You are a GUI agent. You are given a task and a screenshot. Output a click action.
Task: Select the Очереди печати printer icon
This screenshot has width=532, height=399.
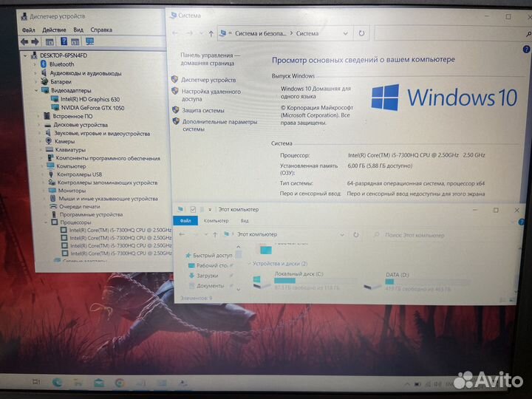pyautogui.click(x=53, y=206)
